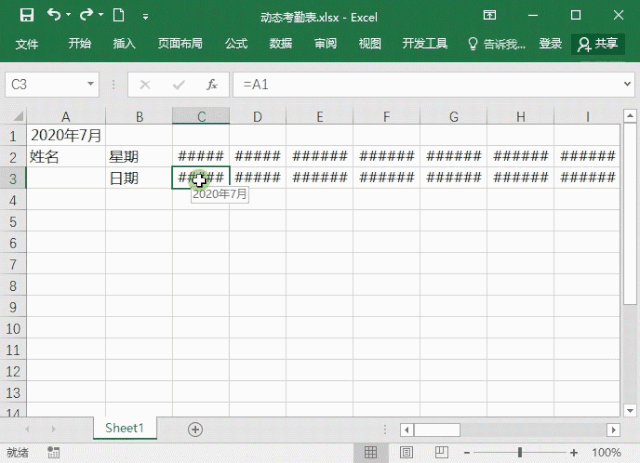The height and width of the screenshot is (463, 640).
Task: Switch to the 页面布局 ribbon tab
Action: [x=180, y=43]
